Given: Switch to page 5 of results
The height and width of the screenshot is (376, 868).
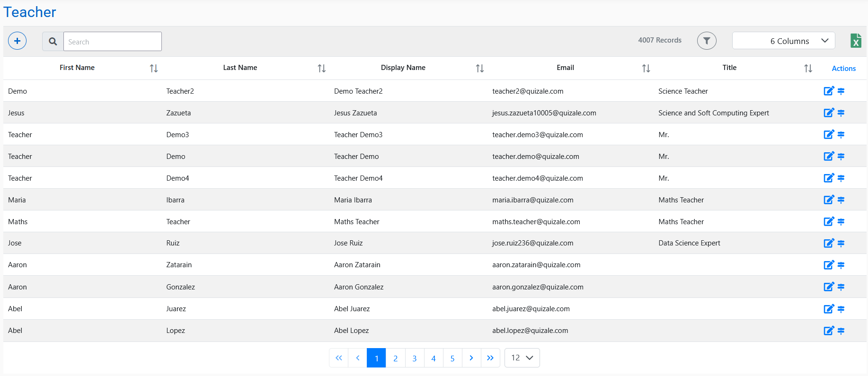Looking at the screenshot, I should click(452, 358).
